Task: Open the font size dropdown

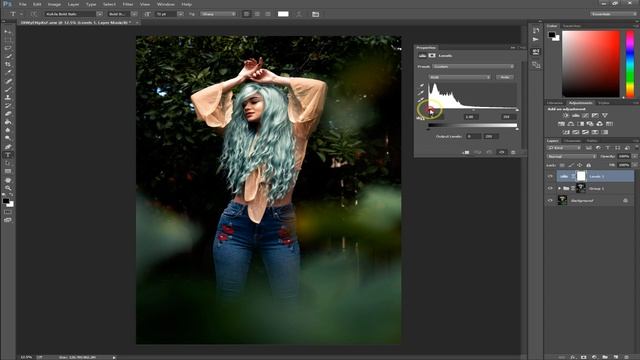Action: coord(169,14)
